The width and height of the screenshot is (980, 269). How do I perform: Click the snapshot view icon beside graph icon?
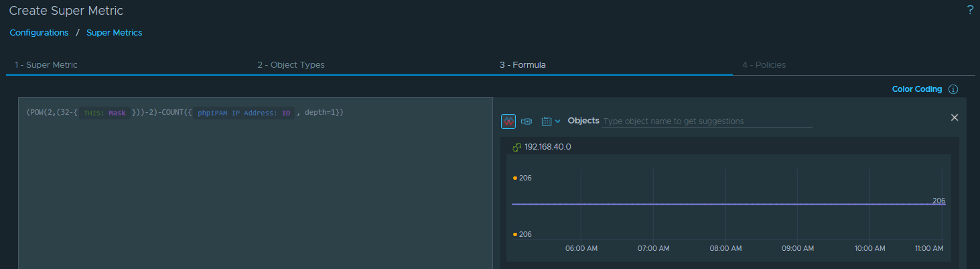click(x=527, y=121)
